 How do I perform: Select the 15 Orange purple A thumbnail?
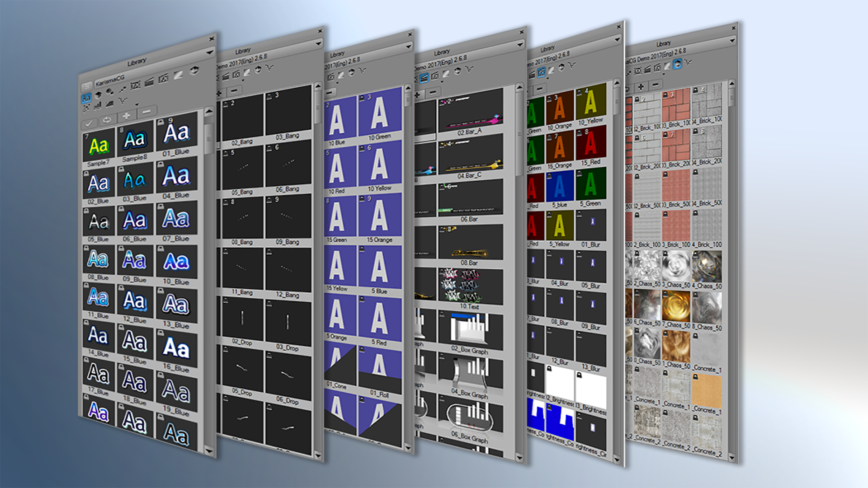point(380,216)
